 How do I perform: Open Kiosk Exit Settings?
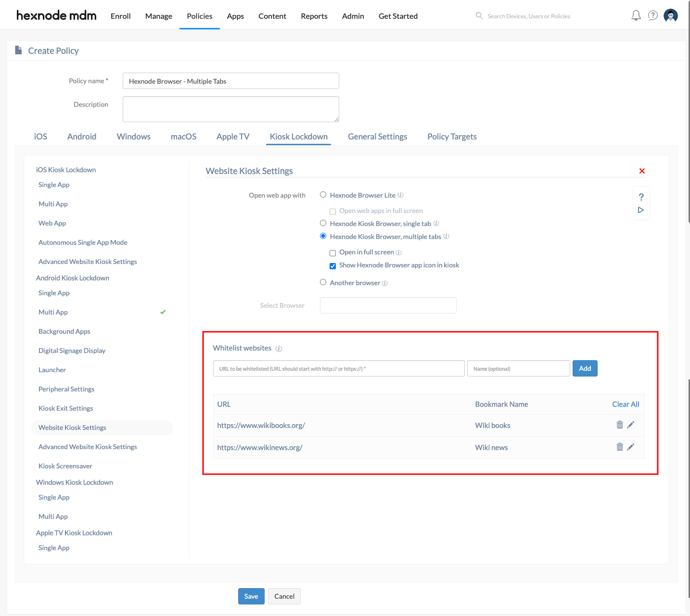pos(66,408)
